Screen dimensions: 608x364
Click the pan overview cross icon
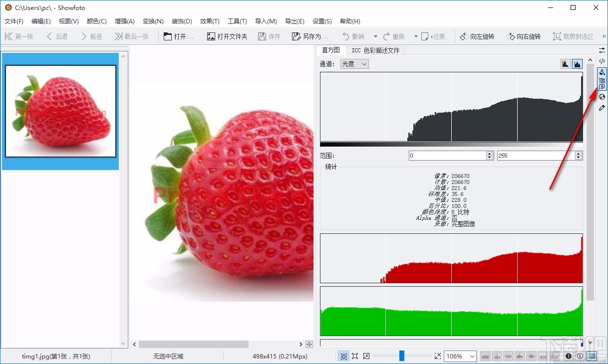pyautogui.click(x=309, y=344)
